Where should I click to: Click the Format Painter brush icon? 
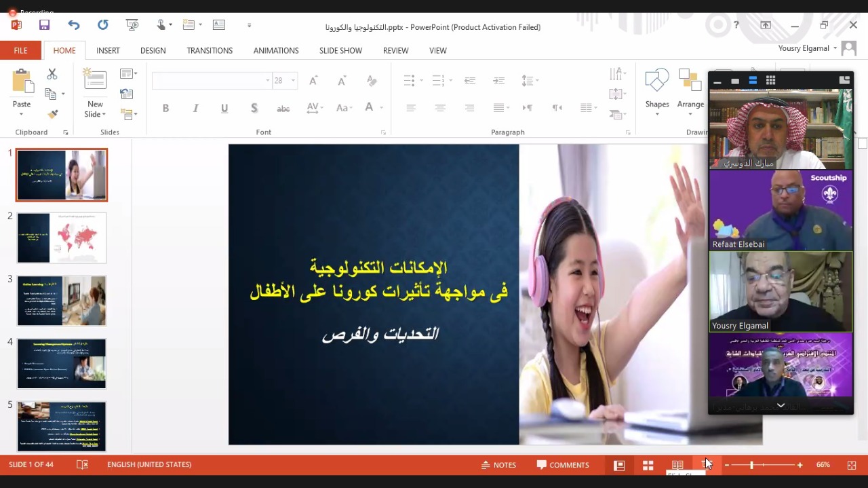(52, 114)
